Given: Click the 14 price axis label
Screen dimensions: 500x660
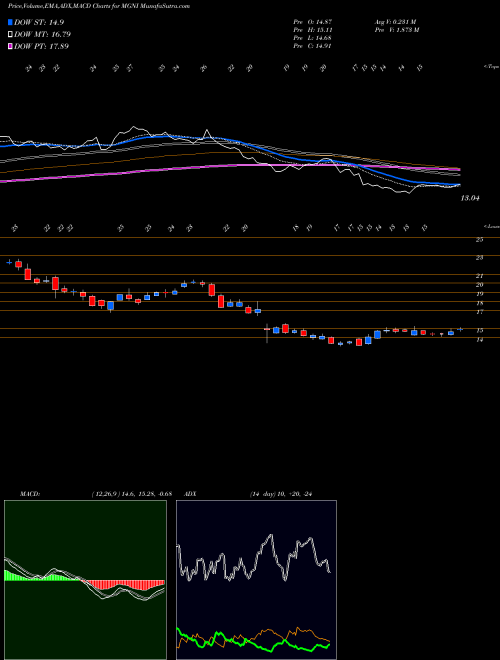Looking at the screenshot, I should pos(479,339).
